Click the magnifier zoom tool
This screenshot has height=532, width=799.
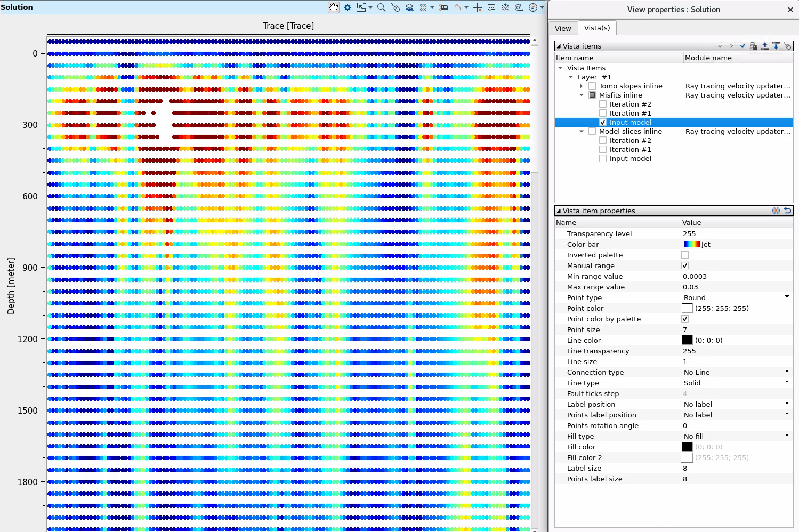(382, 7)
